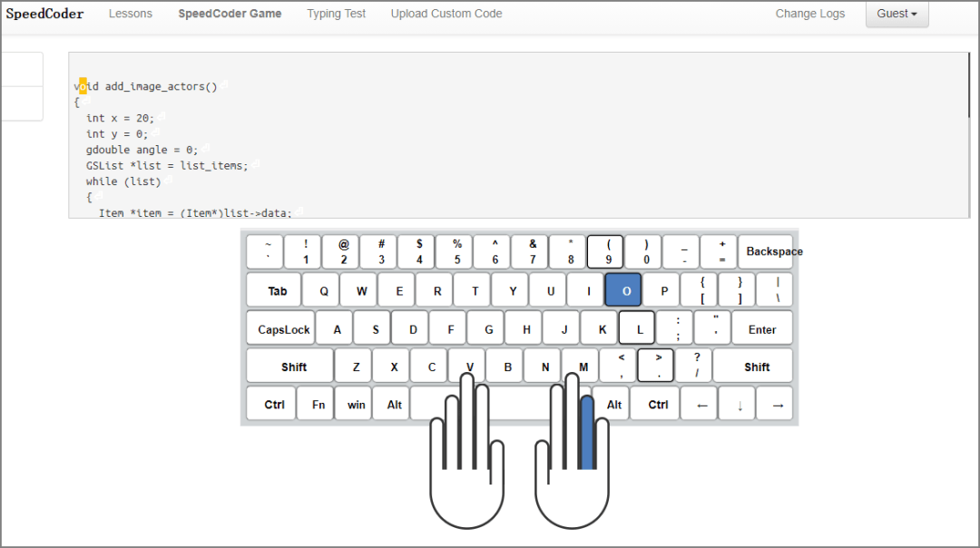
Task: Click the left arrow key
Action: 701,405
